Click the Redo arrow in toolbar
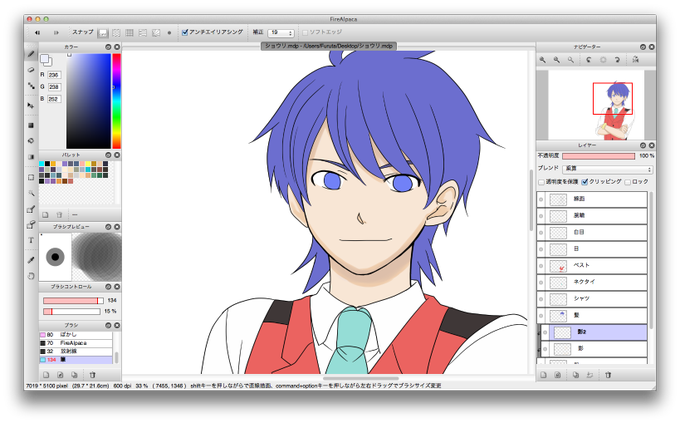 coord(56,33)
